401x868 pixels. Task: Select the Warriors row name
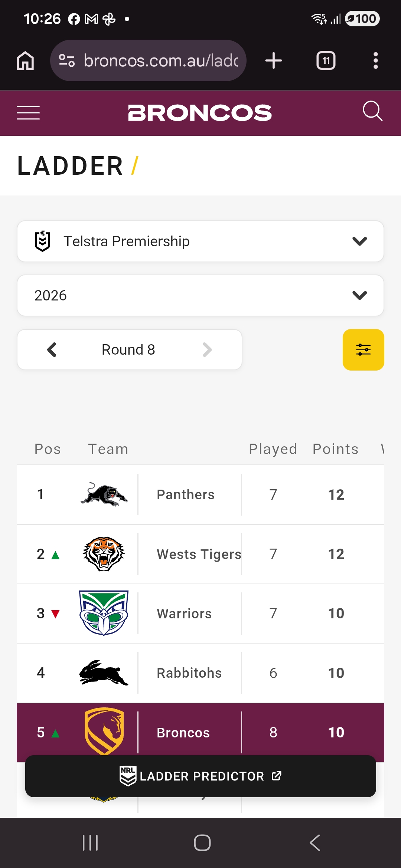tap(184, 614)
